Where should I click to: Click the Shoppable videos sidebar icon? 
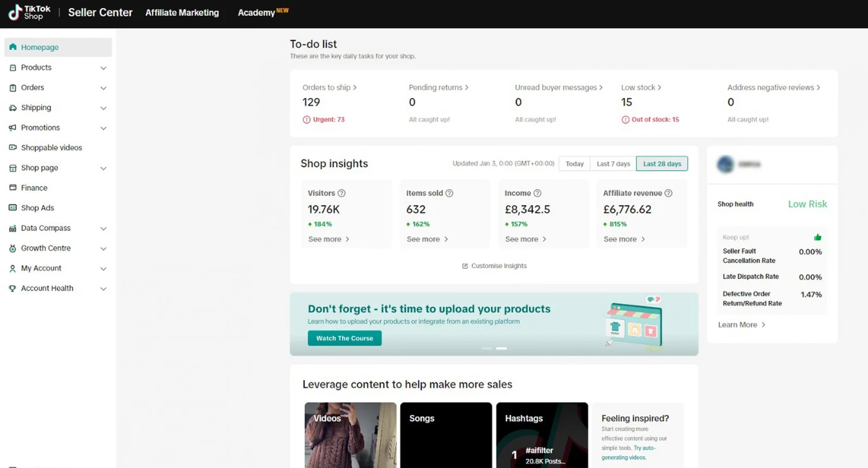coord(13,148)
